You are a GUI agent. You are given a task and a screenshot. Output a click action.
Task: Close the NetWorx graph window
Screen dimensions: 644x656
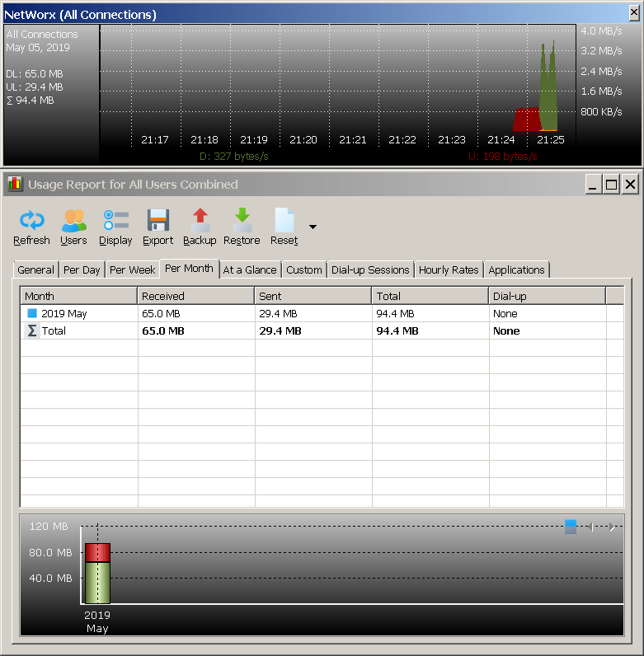[x=634, y=13]
